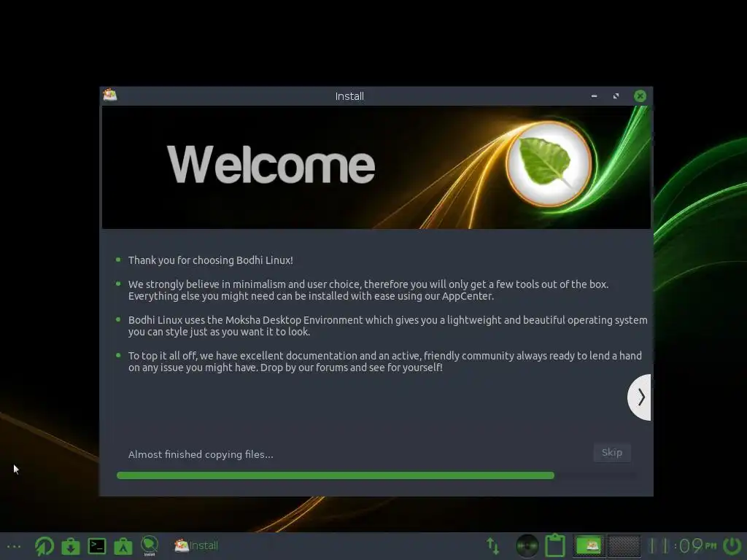Minimize the Install window
Viewport: 747px width, 560px height.
pyautogui.click(x=594, y=96)
